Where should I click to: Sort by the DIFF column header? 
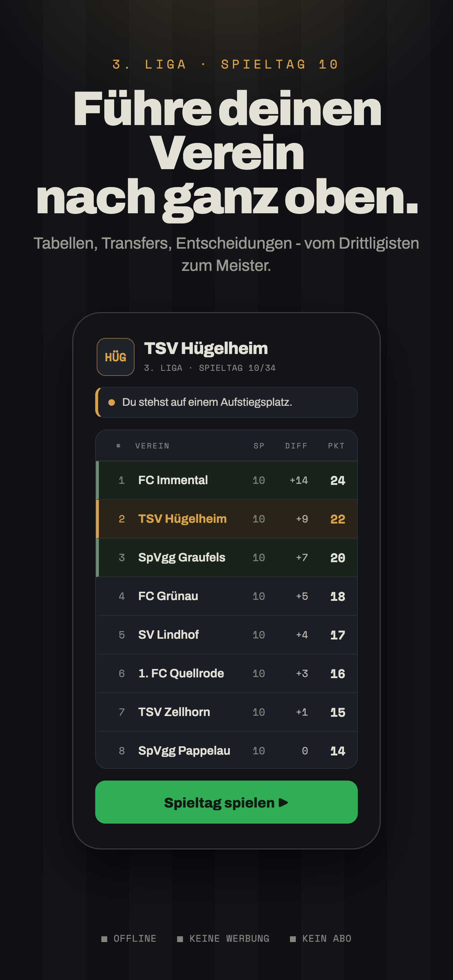[x=296, y=446]
